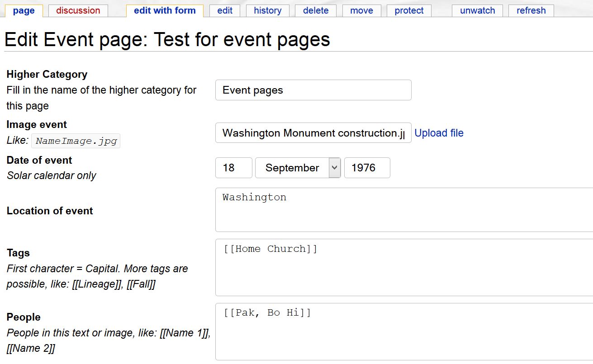Click the protect tab

point(409,10)
